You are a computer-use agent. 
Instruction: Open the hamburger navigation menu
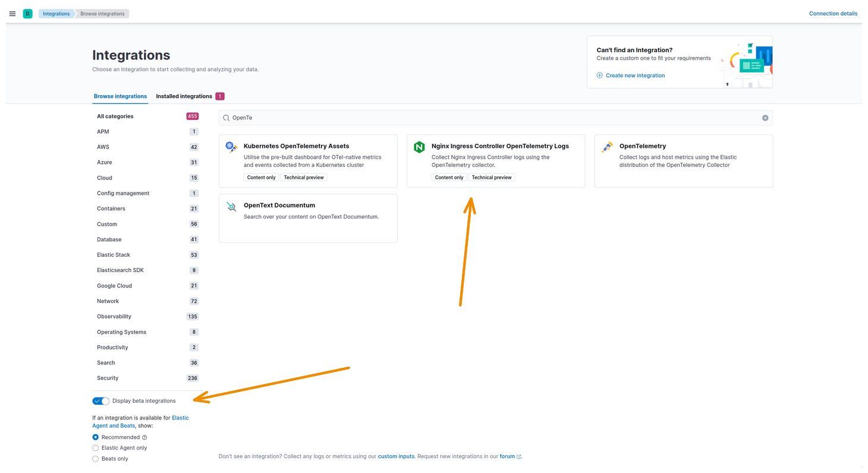coord(12,14)
